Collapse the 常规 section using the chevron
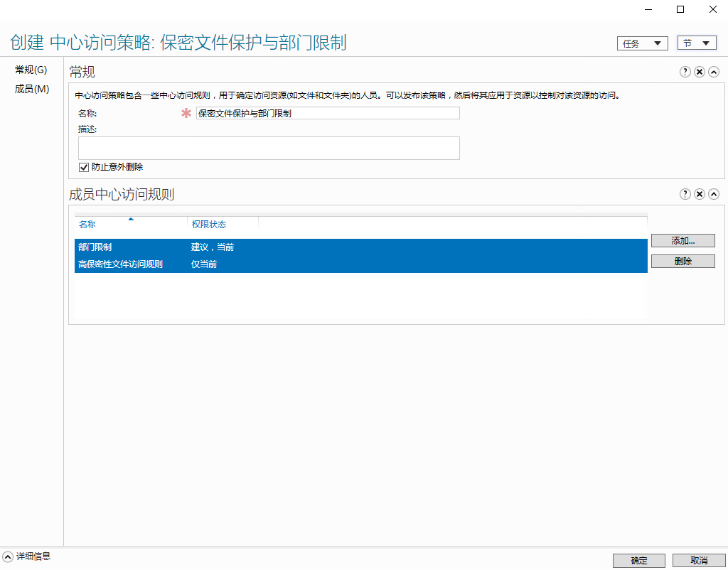Viewport: 728px width, 570px height. (x=713, y=71)
